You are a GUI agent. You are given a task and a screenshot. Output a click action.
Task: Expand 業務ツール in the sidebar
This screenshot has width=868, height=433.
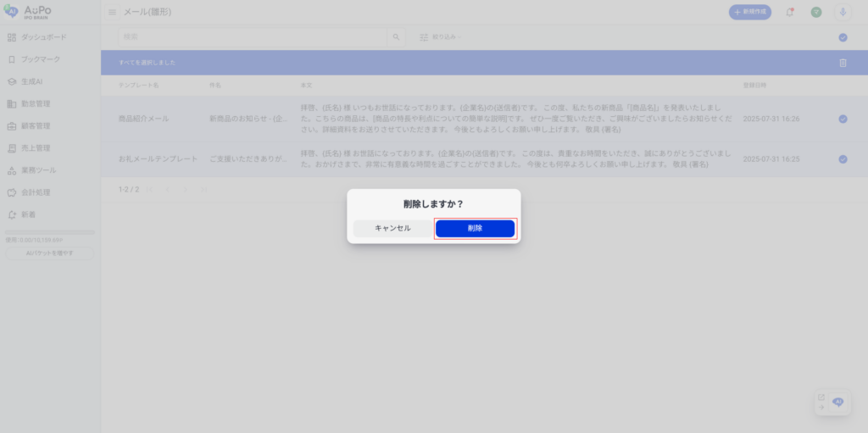click(38, 170)
